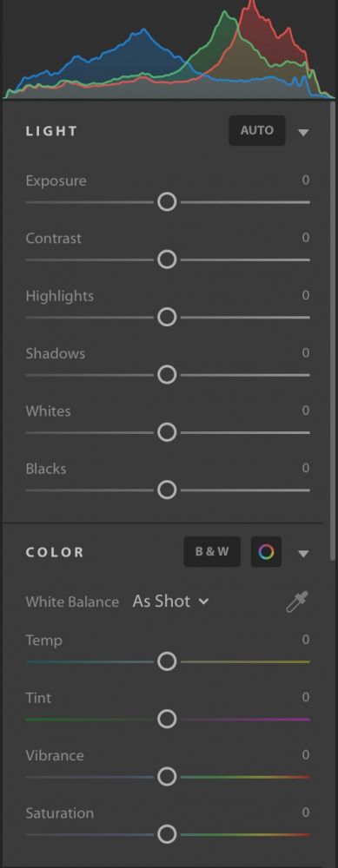The width and height of the screenshot is (338, 868).
Task: Click the Tint slider handle
Action: coord(167,719)
